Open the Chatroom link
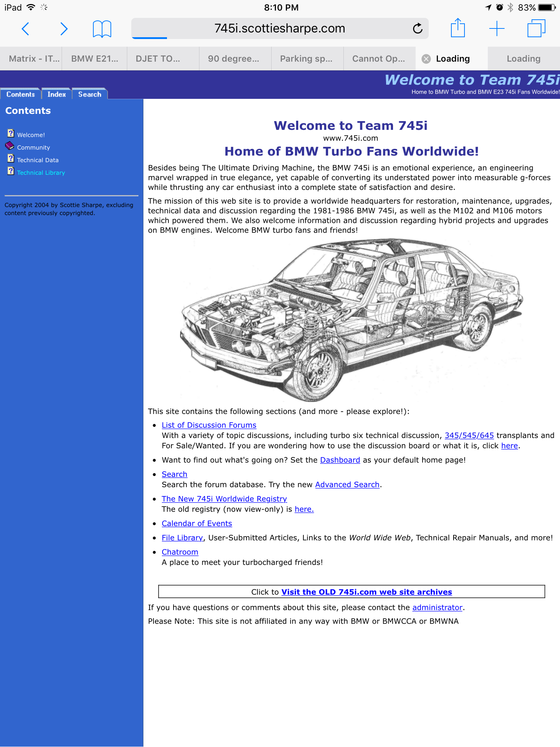This screenshot has width=560, height=747. coord(180,552)
